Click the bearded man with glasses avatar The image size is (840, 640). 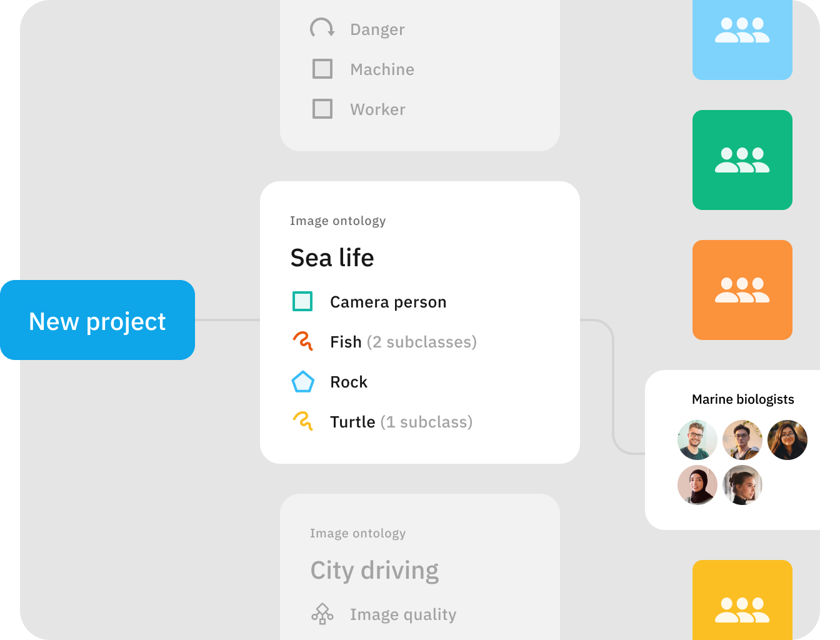(x=697, y=440)
